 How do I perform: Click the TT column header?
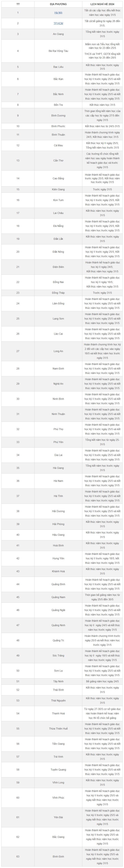[18, 4]
